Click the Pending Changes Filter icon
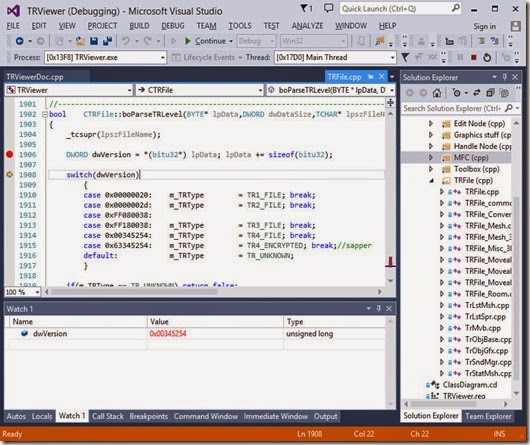This screenshot has width=530, height=445. coord(456,93)
